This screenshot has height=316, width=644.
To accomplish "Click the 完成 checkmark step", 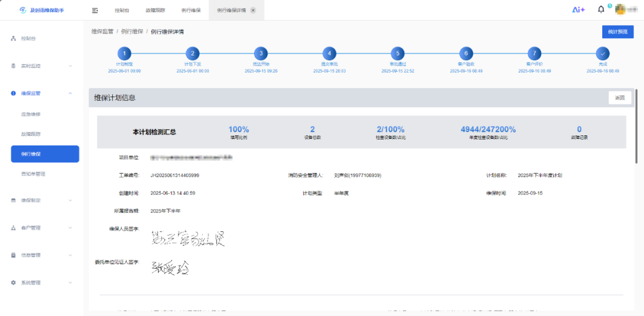I will 603,53.
